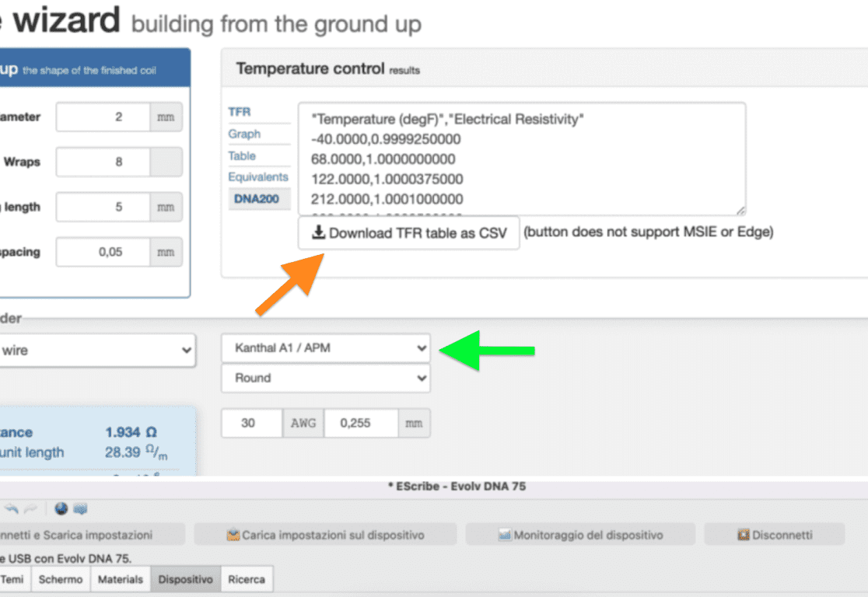Open the Kanthal A1 / APM material dropdown
868x597 pixels.
(x=325, y=348)
